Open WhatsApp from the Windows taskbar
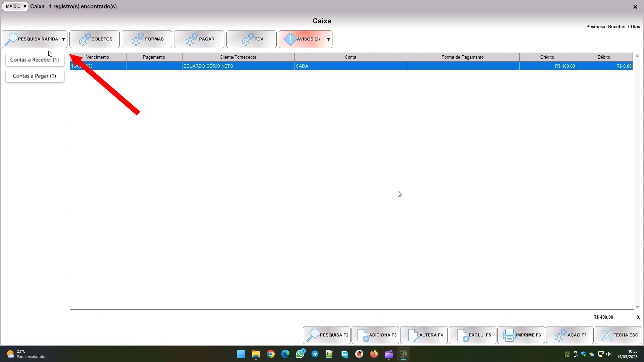This screenshot has height=362, width=644. click(300, 354)
